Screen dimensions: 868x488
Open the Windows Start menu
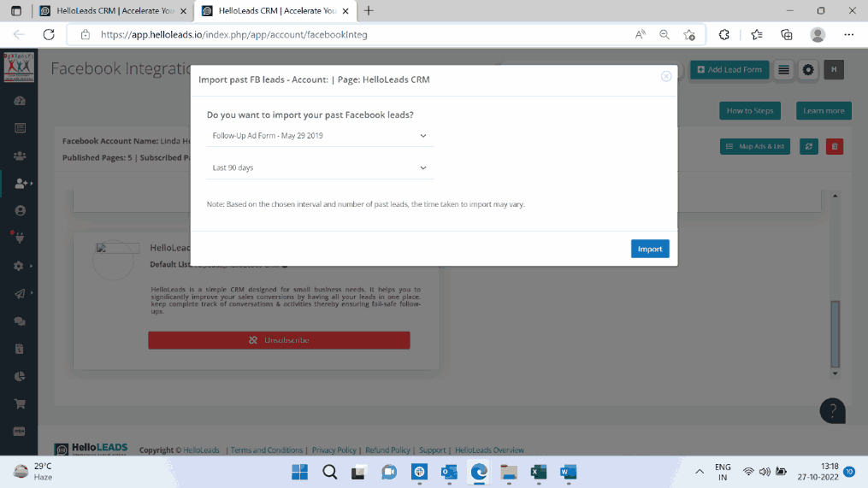(299, 472)
